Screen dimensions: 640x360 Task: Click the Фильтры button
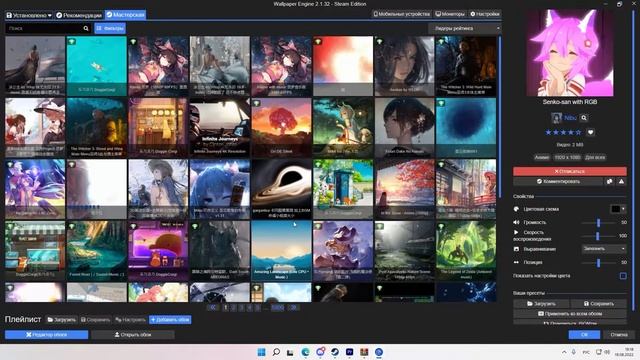pyautogui.click(x=110, y=28)
